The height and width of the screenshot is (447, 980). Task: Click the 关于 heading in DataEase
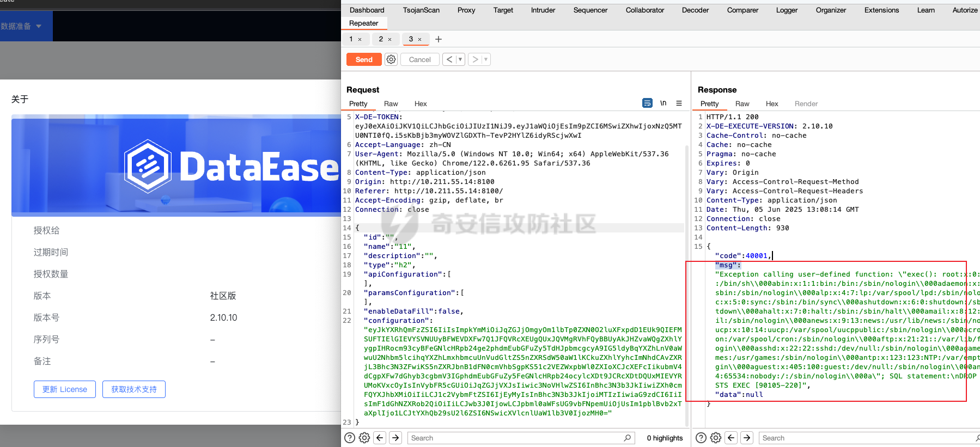click(x=20, y=99)
